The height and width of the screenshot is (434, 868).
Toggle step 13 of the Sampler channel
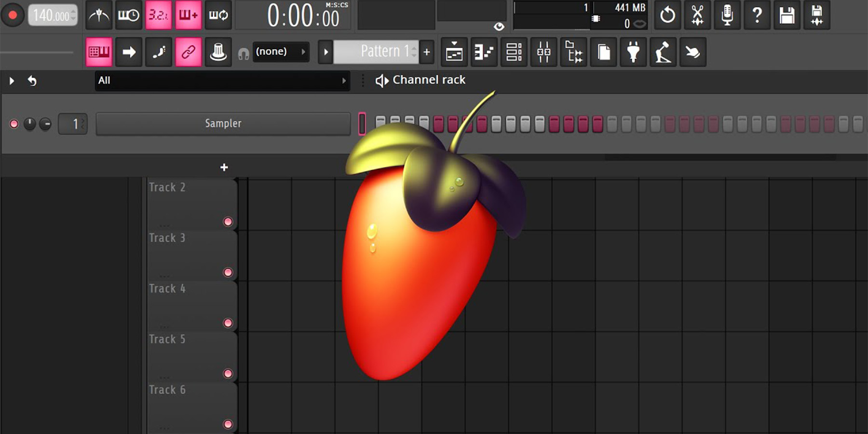554,124
